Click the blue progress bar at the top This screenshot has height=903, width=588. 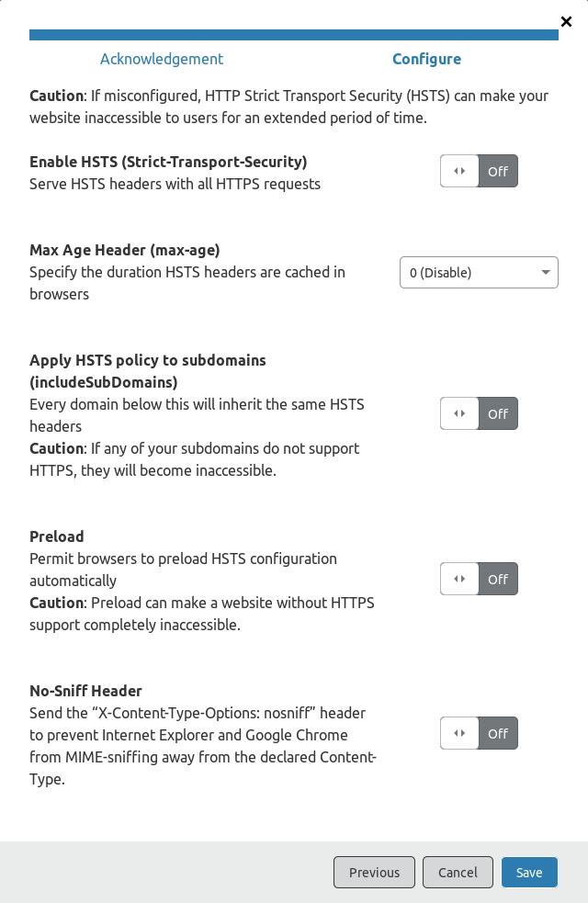pyautogui.click(x=294, y=35)
